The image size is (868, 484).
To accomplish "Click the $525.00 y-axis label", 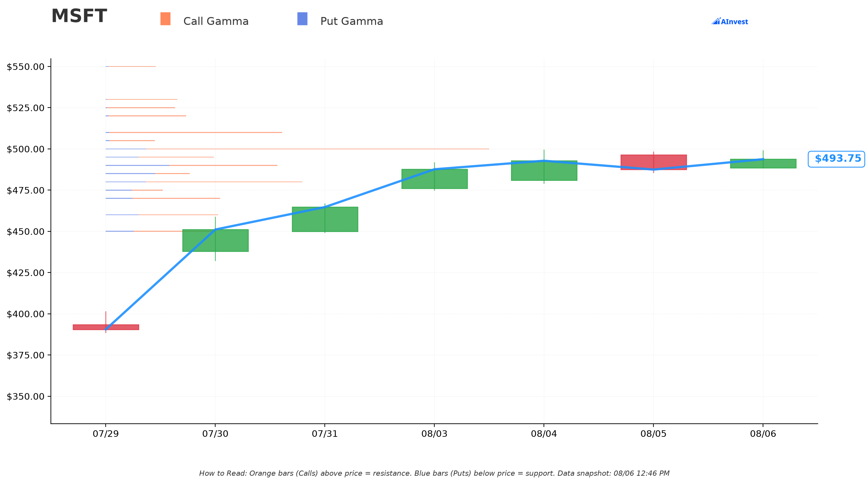I will pyautogui.click(x=26, y=108).
